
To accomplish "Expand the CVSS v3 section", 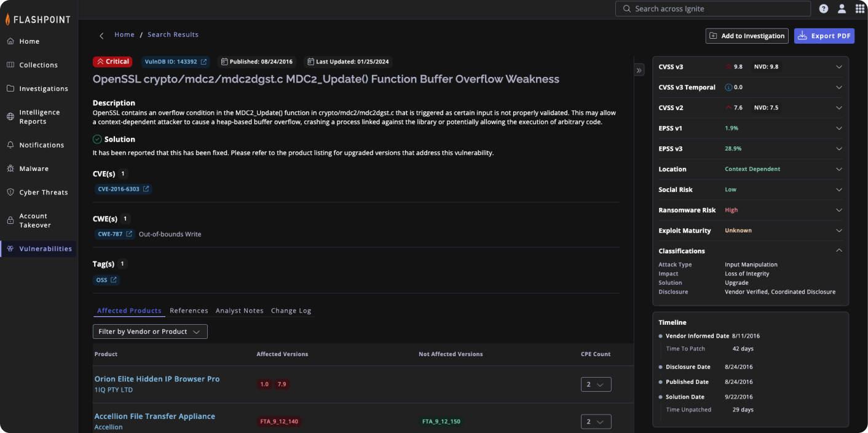I will (839, 66).
